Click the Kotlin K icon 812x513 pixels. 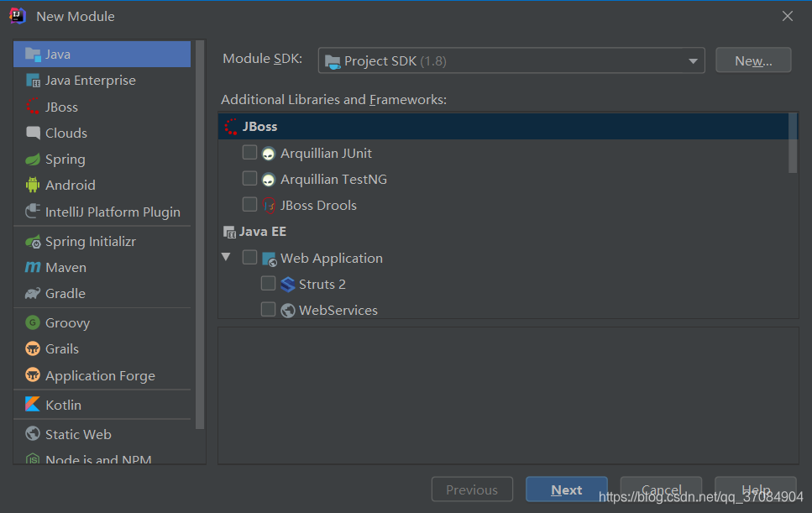pos(33,405)
